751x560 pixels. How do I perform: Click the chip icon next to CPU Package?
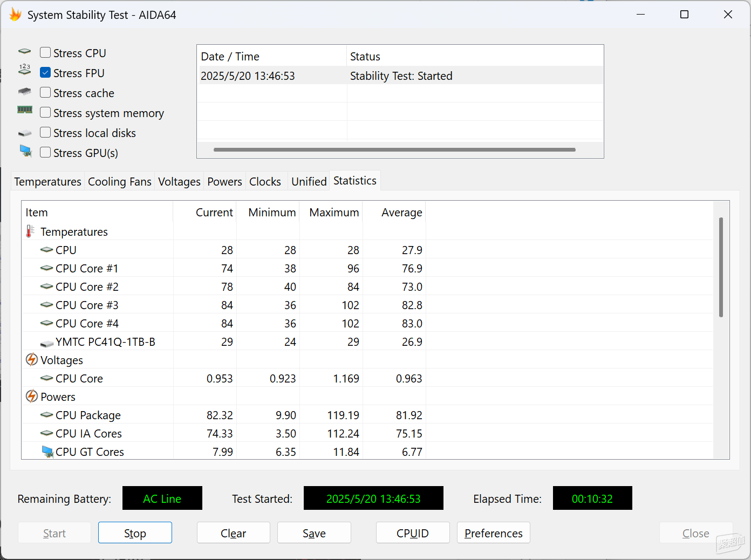coord(47,415)
